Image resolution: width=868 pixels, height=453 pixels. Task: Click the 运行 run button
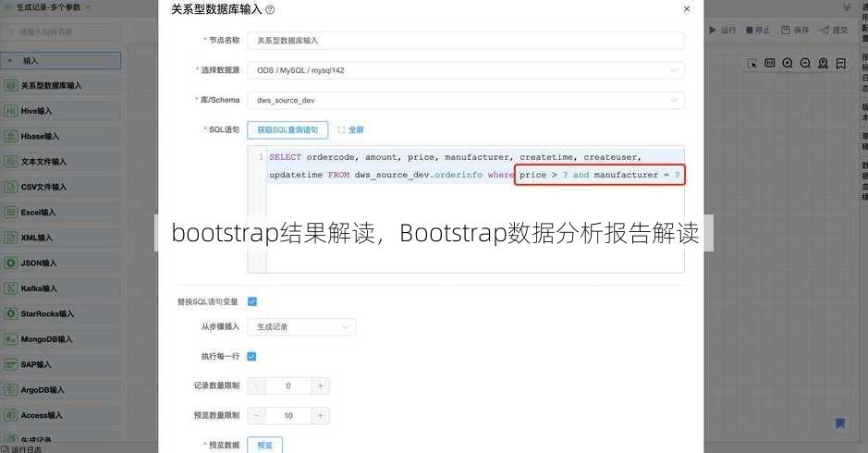coord(723,30)
